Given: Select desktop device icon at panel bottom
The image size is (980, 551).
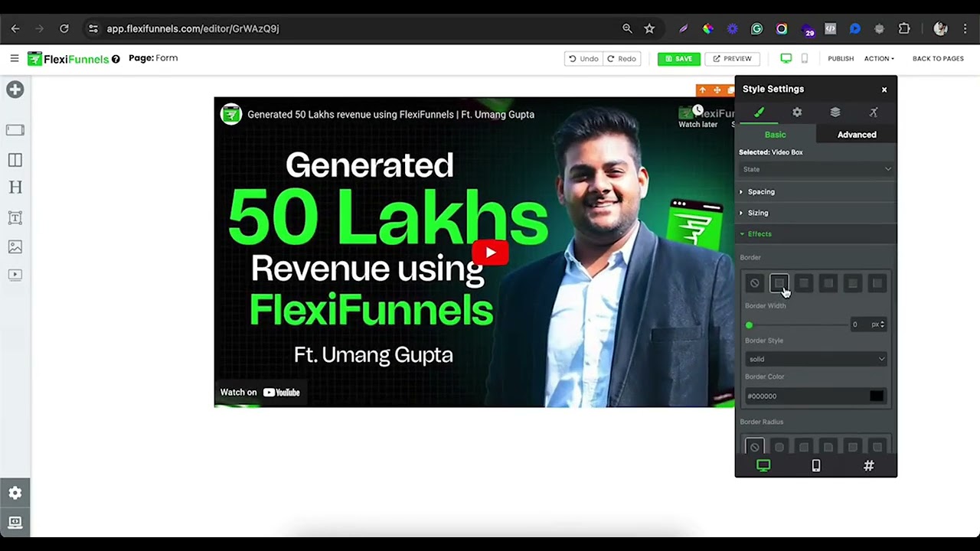Looking at the screenshot, I should tap(763, 465).
